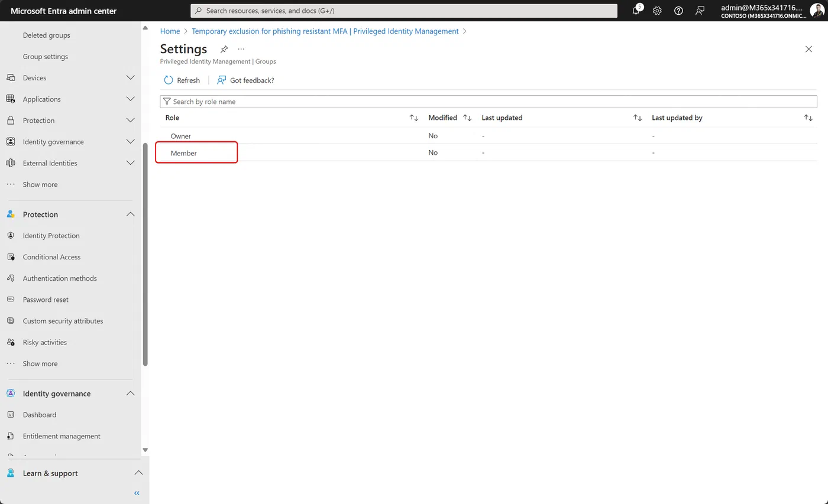This screenshot has height=504, width=828.
Task: Collapse the bold Protection section
Action: pyautogui.click(x=131, y=214)
